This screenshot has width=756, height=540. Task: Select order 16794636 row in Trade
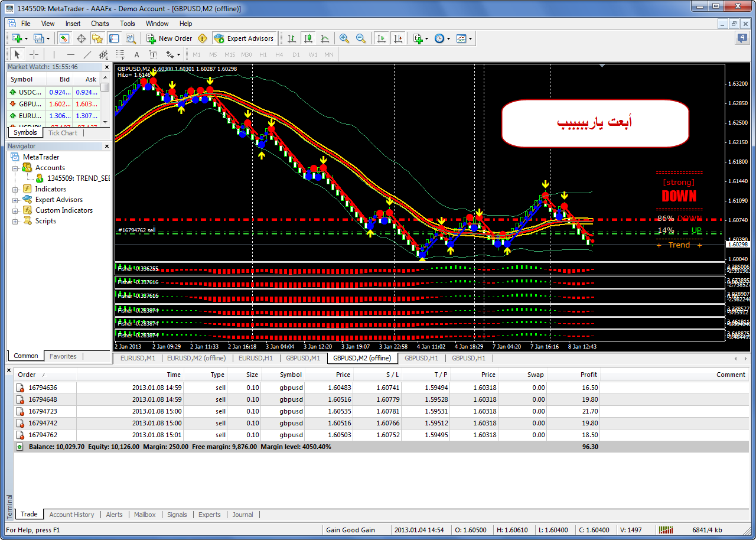click(382, 388)
